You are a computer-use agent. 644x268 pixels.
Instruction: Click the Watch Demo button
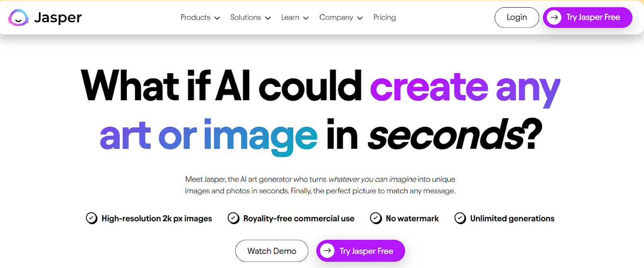(272, 251)
